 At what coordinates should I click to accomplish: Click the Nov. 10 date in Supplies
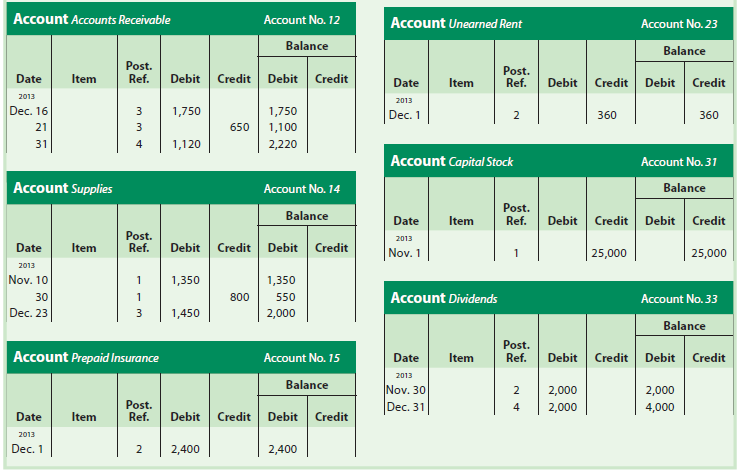[x=28, y=280]
